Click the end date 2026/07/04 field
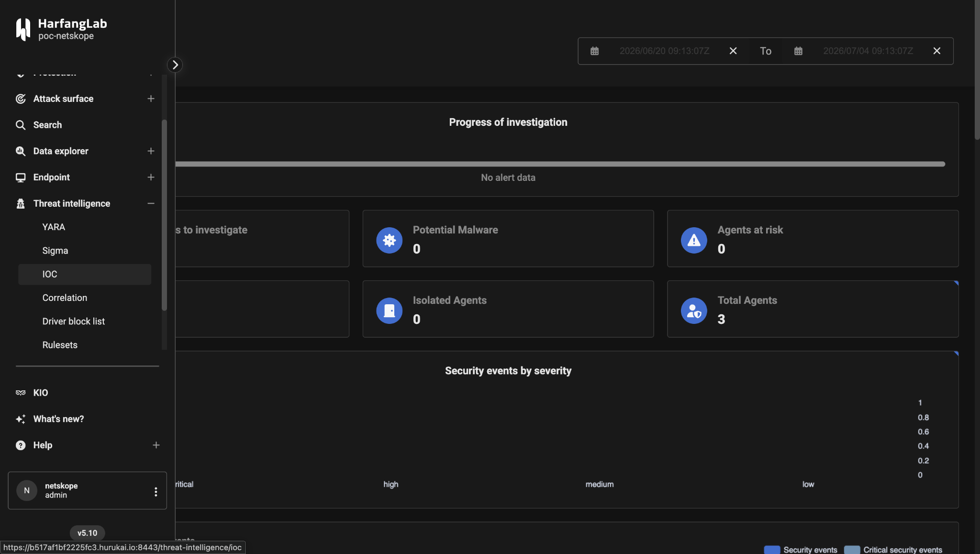 tap(868, 51)
